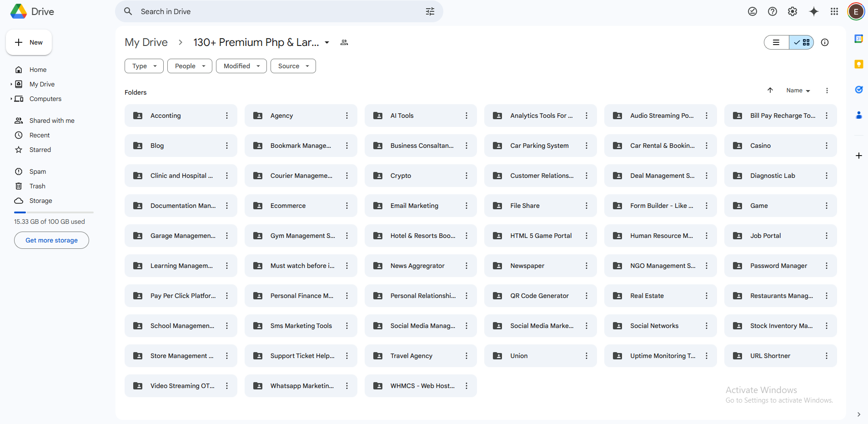Open the Help question mark icon
The height and width of the screenshot is (424, 868).
tap(773, 11)
